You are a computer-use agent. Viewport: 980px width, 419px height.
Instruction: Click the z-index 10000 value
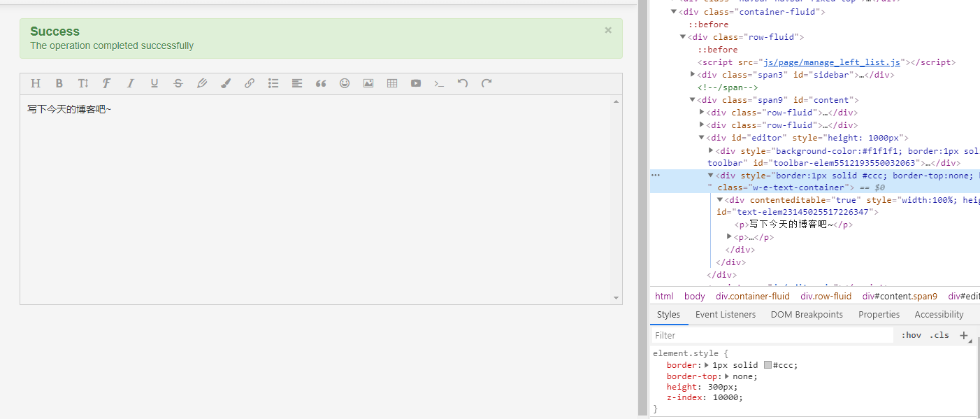[726, 397]
